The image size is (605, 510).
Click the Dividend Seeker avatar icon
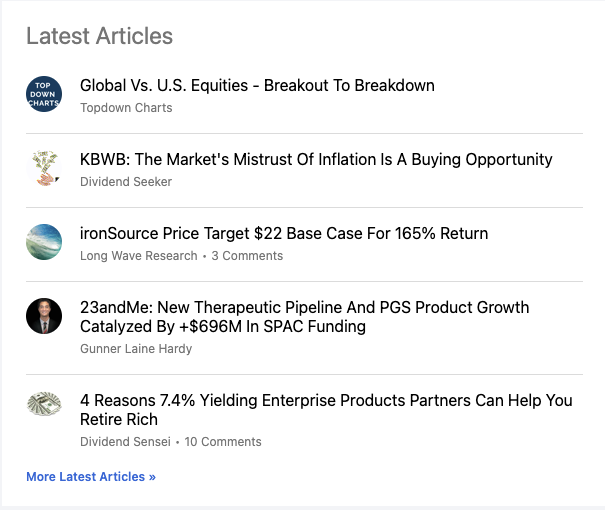44,168
